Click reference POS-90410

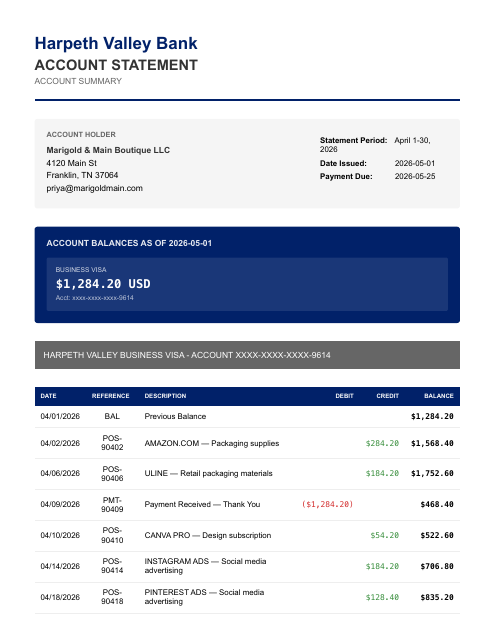coord(112,536)
